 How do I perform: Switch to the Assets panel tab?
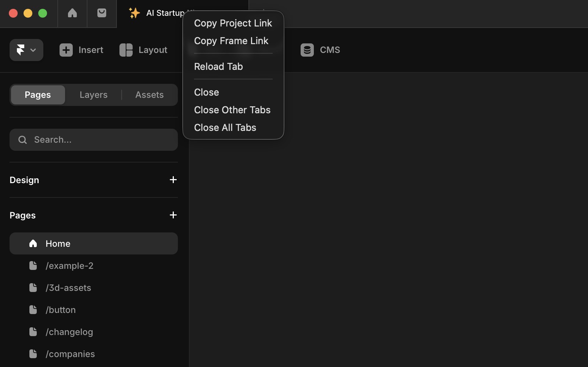click(150, 95)
